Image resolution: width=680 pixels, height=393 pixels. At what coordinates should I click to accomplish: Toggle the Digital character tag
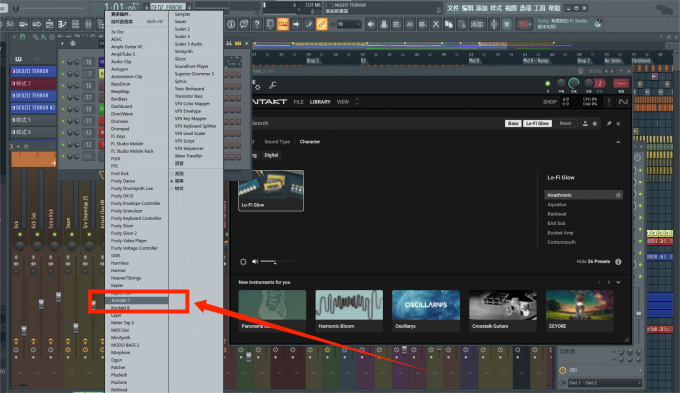click(271, 155)
